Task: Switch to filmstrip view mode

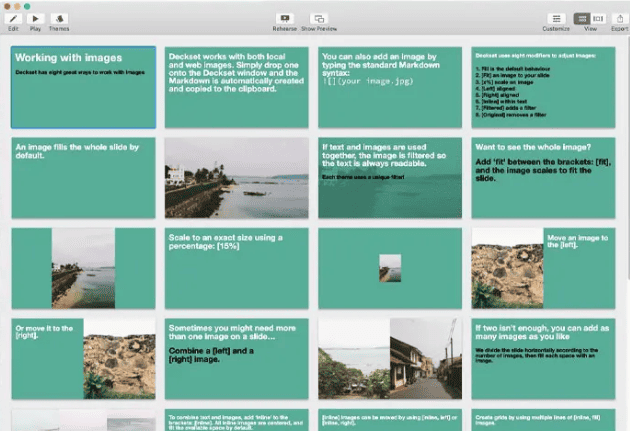Action: (598, 18)
